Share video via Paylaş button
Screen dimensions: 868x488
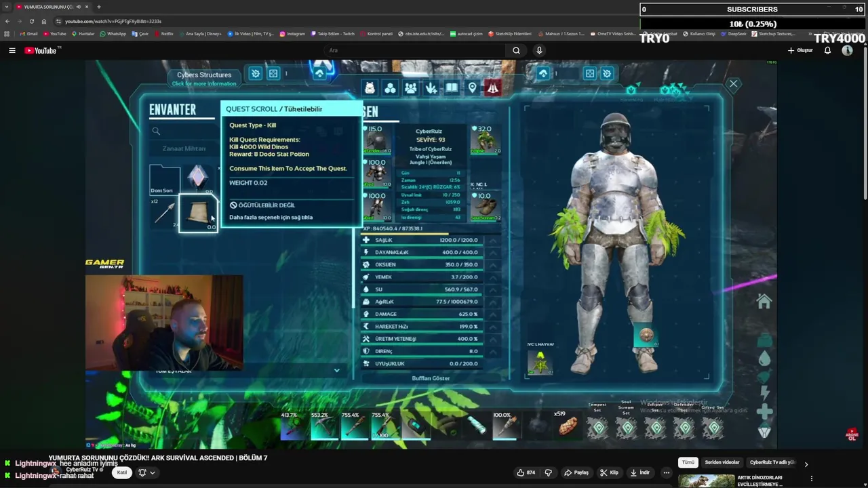pos(578,472)
